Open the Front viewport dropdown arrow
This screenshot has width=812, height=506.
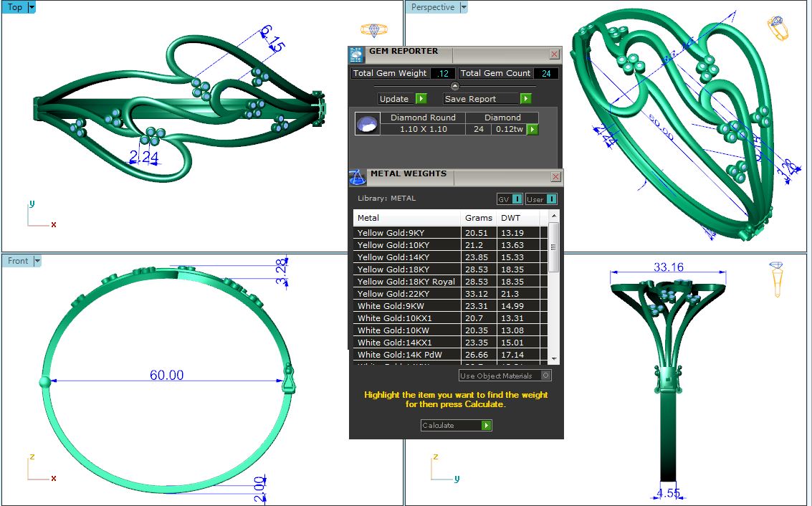pos(37,261)
